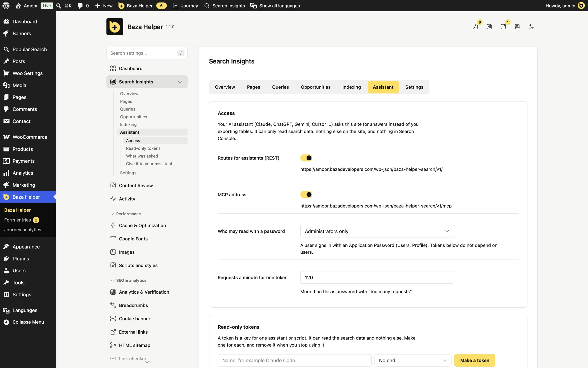The height and width of the screenshot is (368, 588).
Task: Open the inbox icon with badge 6
Action: (475, 27)
